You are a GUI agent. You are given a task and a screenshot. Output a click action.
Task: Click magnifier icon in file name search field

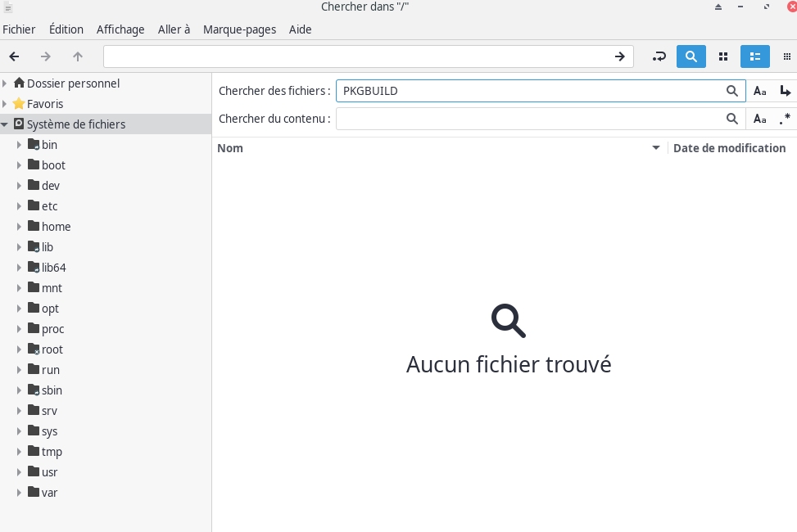(732, 91)
